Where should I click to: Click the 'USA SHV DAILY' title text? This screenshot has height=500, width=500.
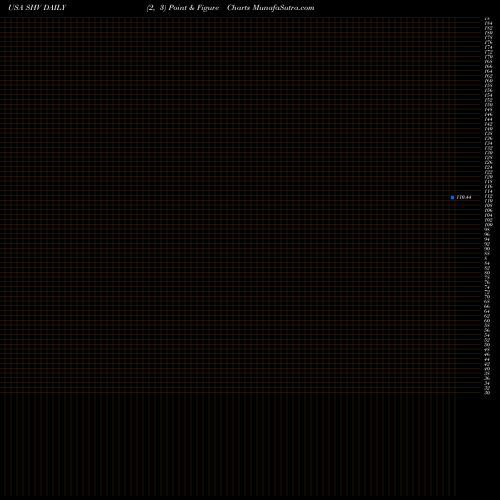pyautogui.click(x=37, y=8)
